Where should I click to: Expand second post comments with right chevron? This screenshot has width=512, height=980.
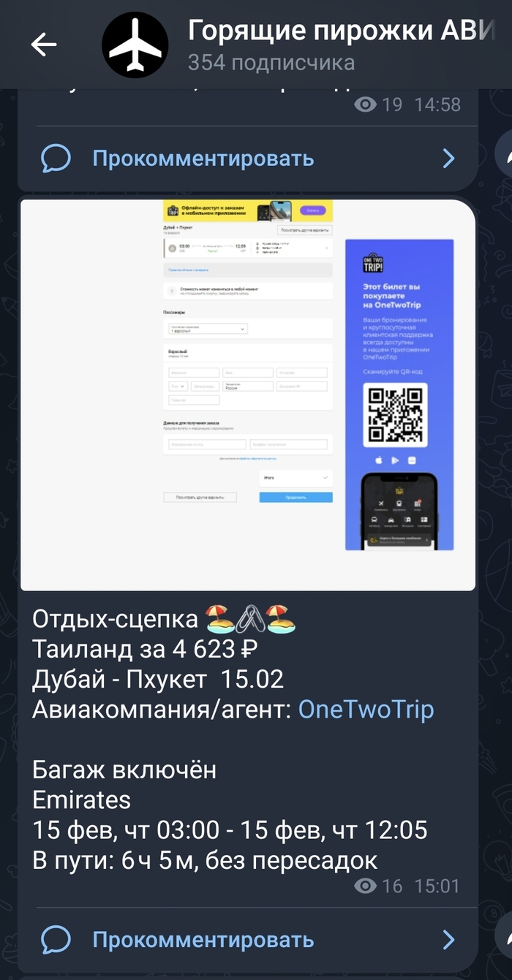(449, 940)
